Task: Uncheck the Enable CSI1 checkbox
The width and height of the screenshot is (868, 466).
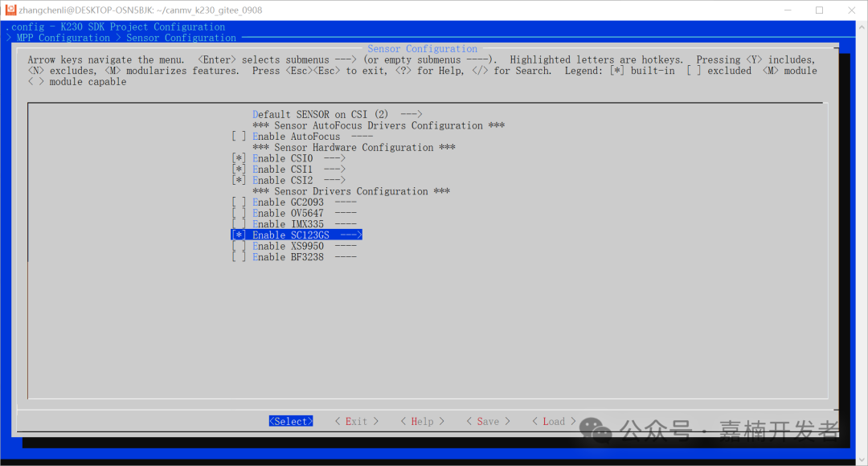Action: (x=239, y=170)
